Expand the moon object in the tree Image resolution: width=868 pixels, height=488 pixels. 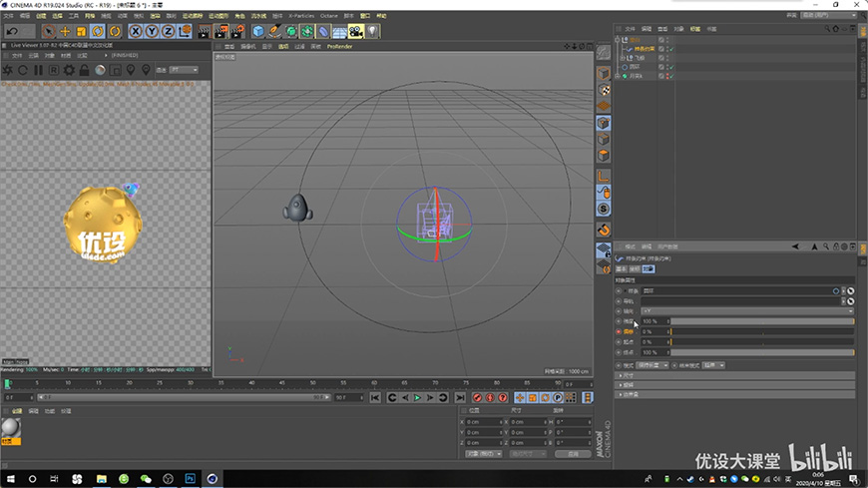pyautogui.click(x=618, y=76)
